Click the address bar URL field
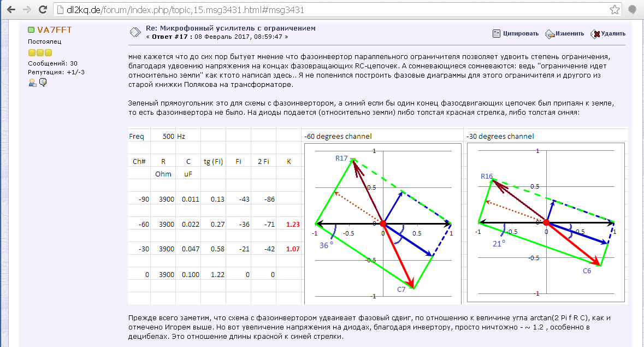This screenshot has height=347, width=644. pos(328,10)
